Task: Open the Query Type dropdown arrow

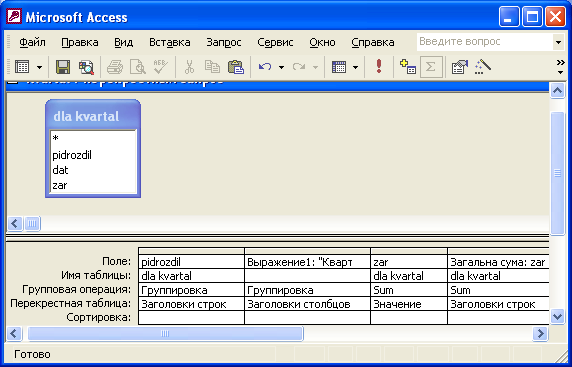Action: (355, 67)
